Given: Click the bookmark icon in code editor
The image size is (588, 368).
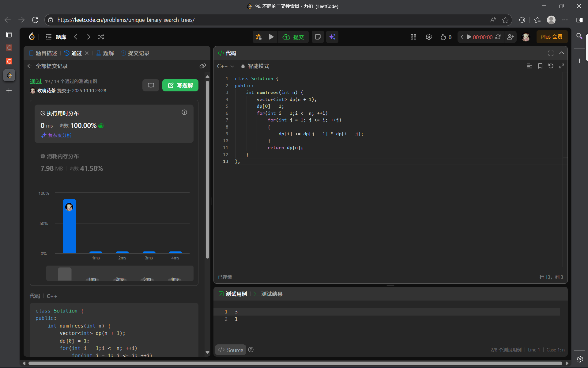Looking at the screenshot, I should 540,66.
